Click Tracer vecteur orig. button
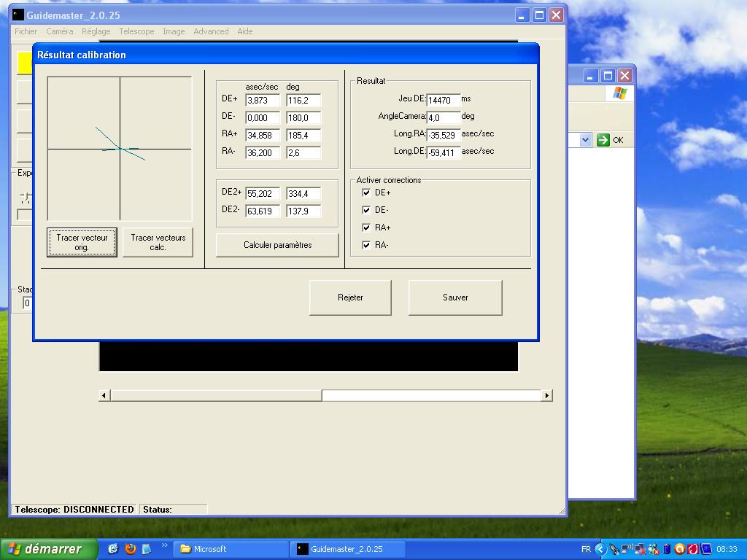 (82, 242)
